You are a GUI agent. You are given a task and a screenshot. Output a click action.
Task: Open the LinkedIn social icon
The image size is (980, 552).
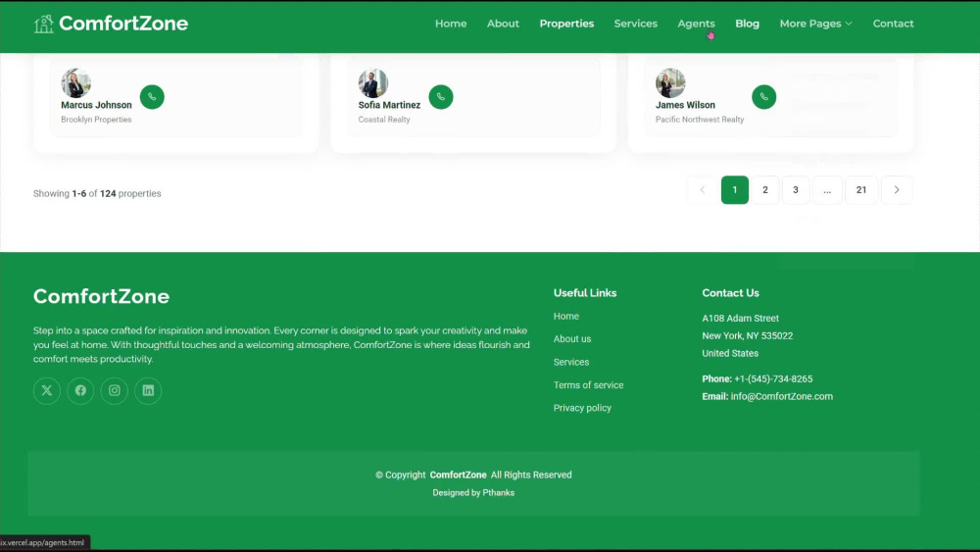(x=148, y=390)
